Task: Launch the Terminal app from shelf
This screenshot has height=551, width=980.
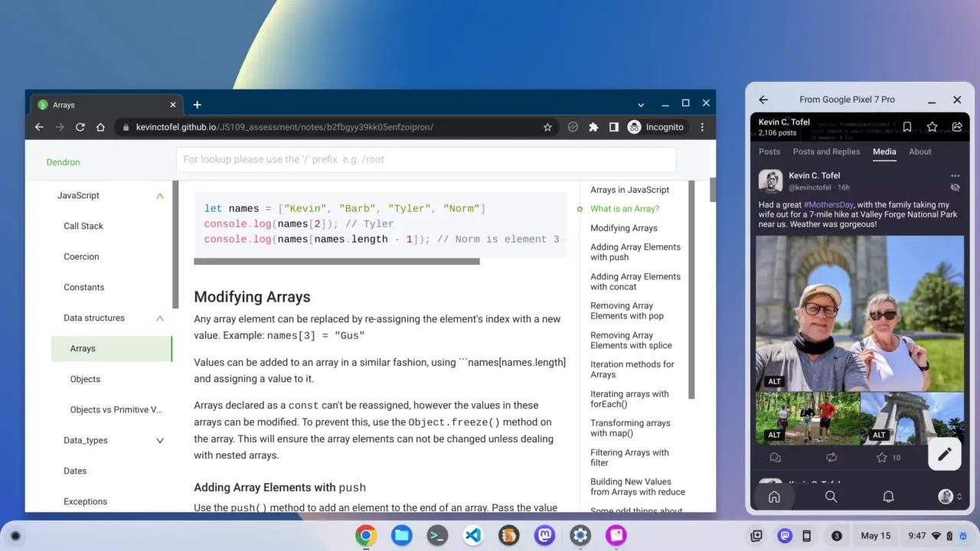Action: tap(437, 536)
